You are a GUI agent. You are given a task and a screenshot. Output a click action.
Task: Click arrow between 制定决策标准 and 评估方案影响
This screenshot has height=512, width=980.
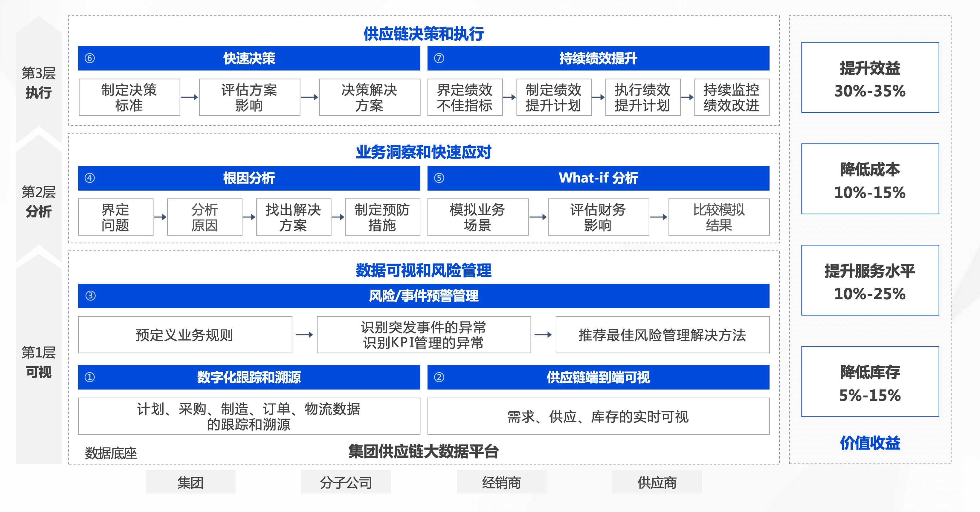(189, 97)
